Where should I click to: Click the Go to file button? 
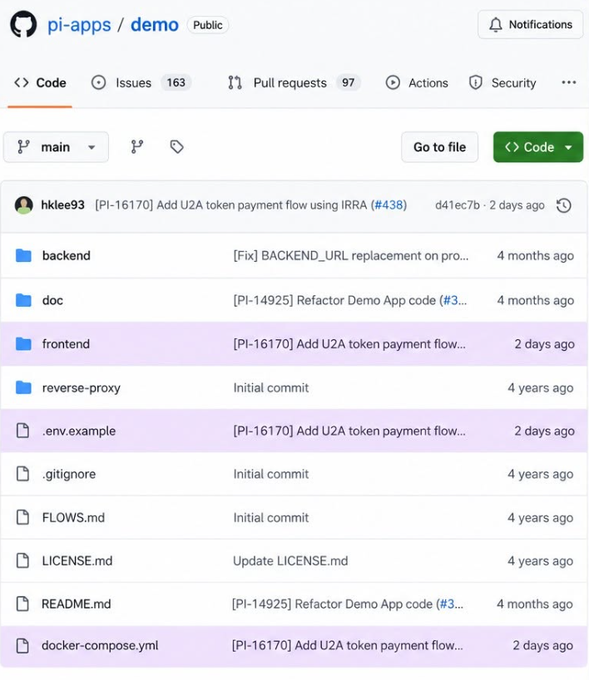[439, 147]
